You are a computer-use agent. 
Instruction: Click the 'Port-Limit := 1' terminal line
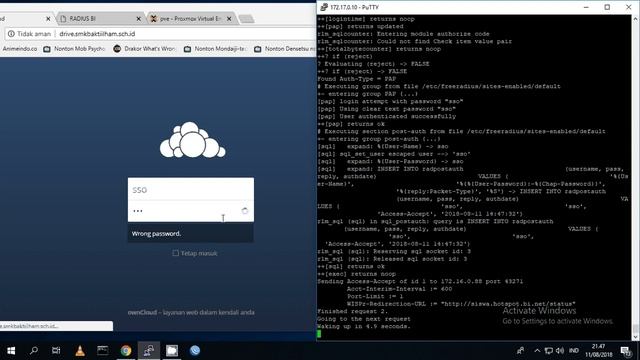click(375, 296)
